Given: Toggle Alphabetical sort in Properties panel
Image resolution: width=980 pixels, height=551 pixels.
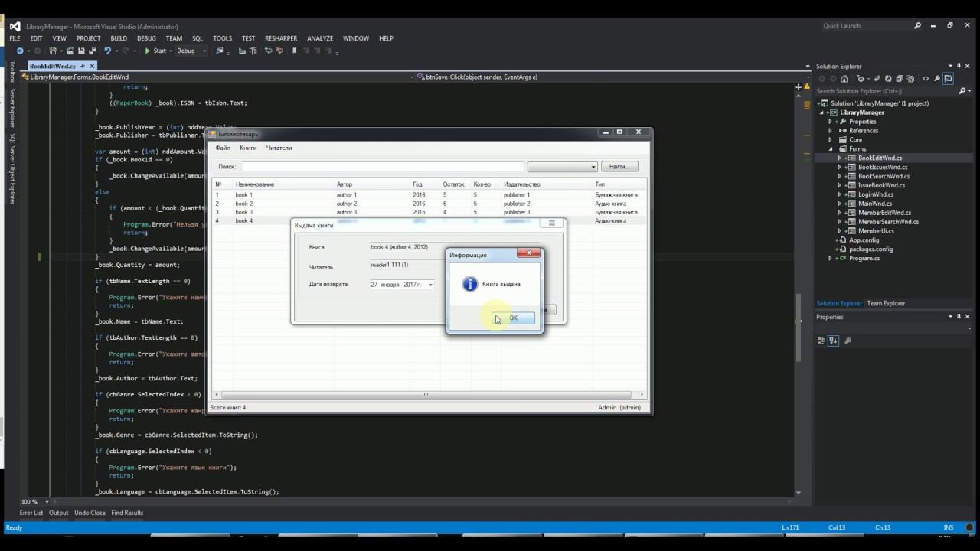Looking at the screenshot, I should point(833,341).
